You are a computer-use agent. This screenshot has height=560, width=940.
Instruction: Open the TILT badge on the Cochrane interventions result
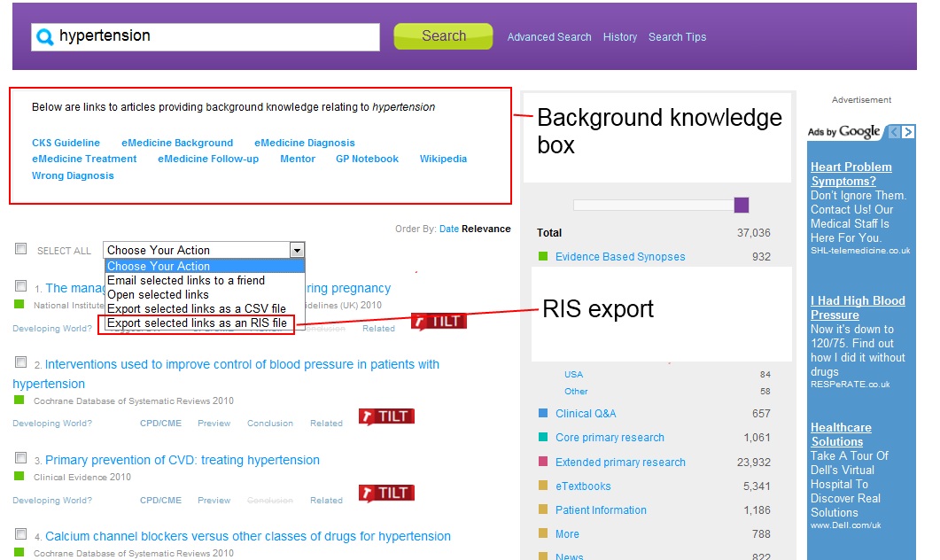point(386,416)
